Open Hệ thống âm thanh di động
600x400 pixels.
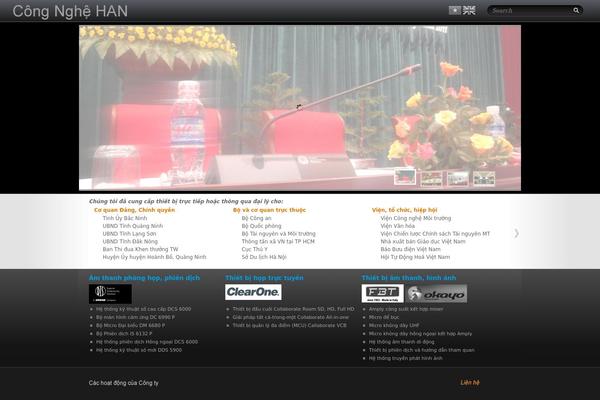(x=401, y=342)
